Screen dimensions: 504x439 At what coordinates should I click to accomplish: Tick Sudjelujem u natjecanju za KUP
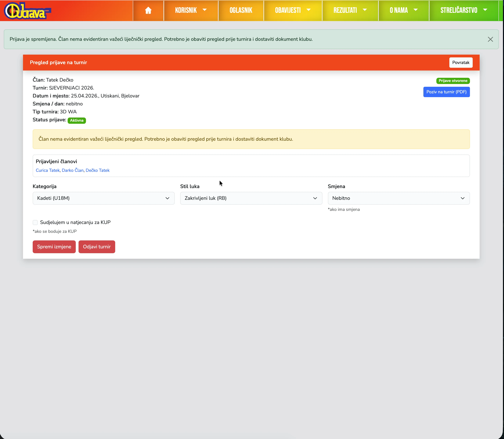click(35, 222)
